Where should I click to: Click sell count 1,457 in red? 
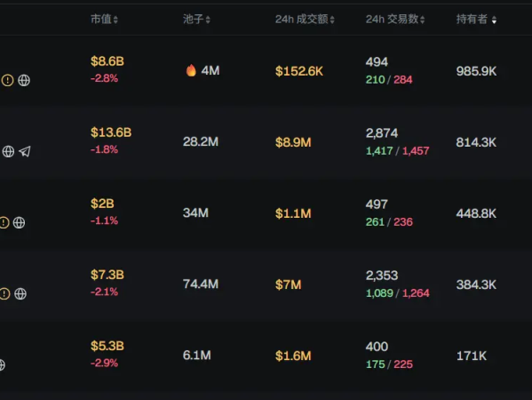tap(416, 151)
